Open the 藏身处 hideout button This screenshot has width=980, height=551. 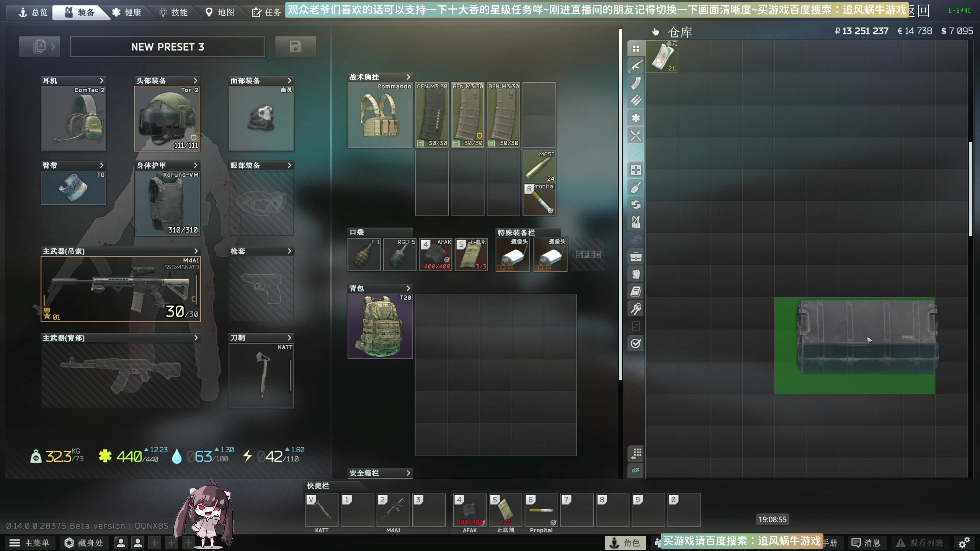pos(84,543)
